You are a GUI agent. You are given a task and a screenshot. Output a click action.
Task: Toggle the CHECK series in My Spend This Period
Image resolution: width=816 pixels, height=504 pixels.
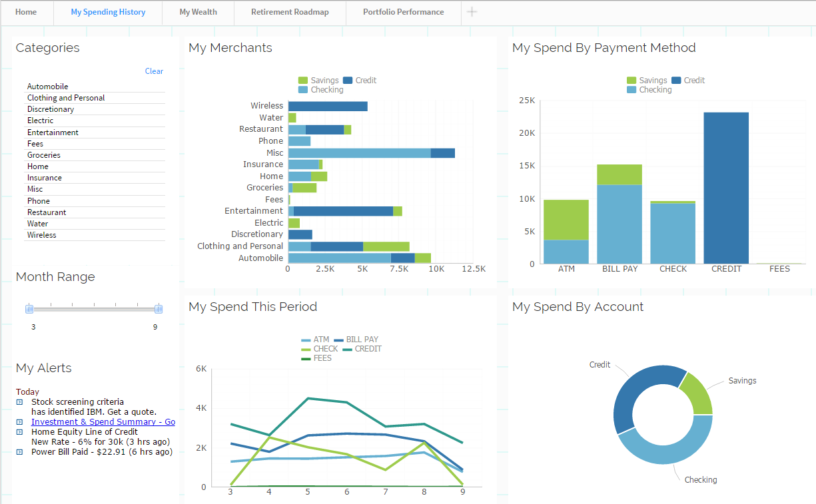tap(306, 349)
